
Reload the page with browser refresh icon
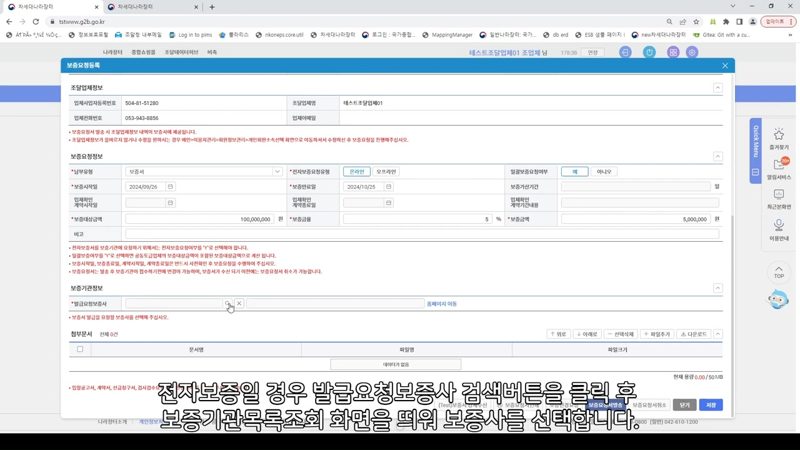click(36, 21)
